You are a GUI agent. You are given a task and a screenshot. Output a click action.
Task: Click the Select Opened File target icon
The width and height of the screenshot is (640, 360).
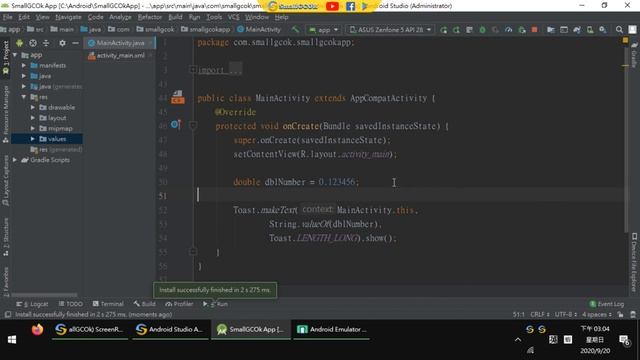pos(33,43)
